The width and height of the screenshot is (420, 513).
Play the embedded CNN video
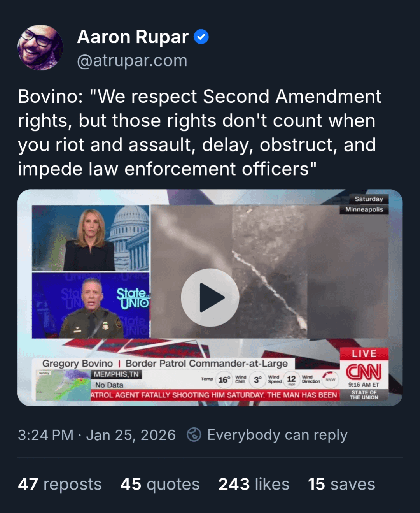click(210, 298)
